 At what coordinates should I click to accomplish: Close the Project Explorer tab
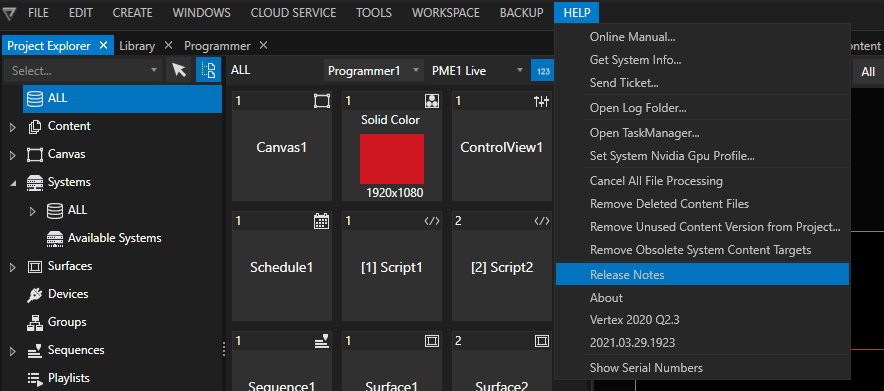103,46
